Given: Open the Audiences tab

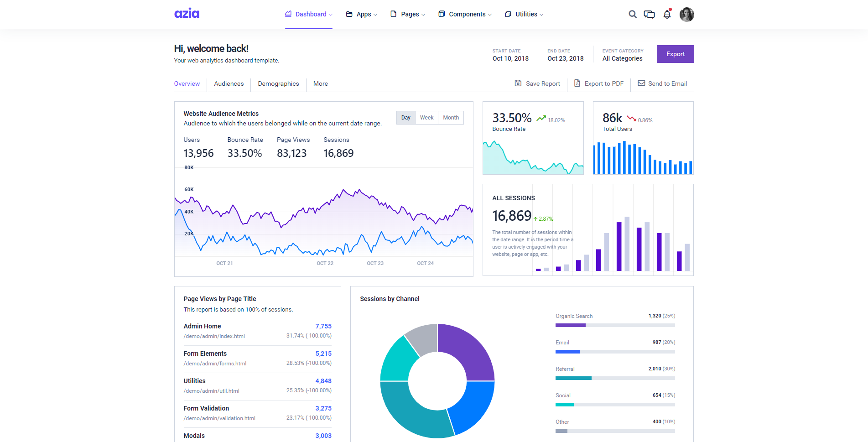Looking at the screenshot, I should (229, 83).
